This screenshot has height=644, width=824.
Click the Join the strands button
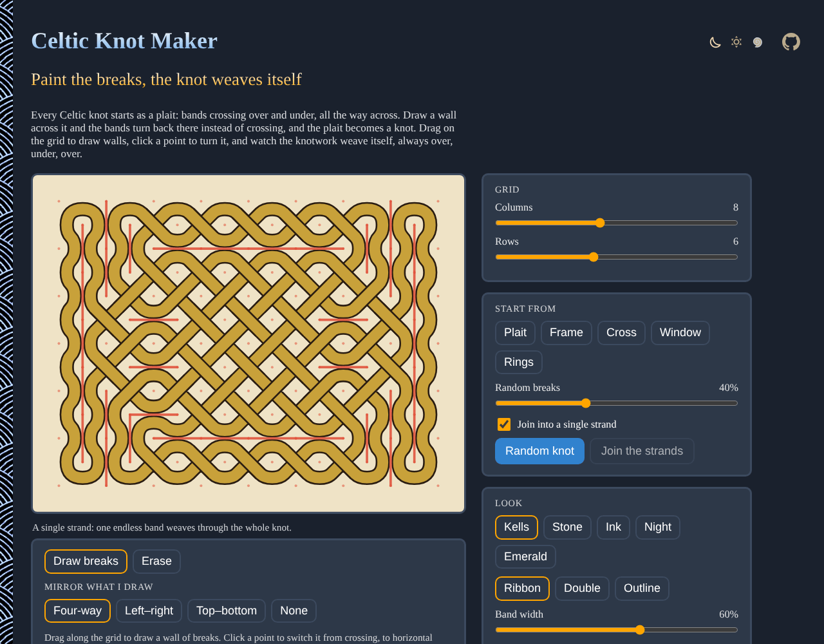point(642,451)
